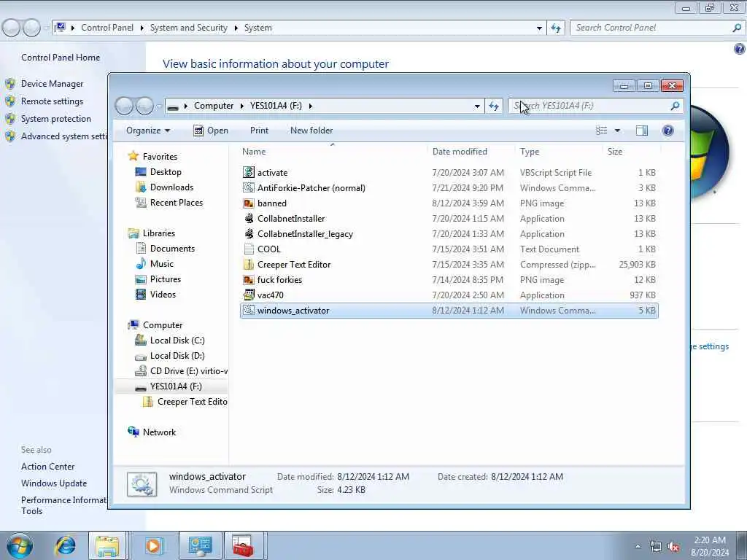Select AntiForkie-Patcher (normal) file icon
The width and height of the screenshot is (747, 560).
tap(249, 187)
